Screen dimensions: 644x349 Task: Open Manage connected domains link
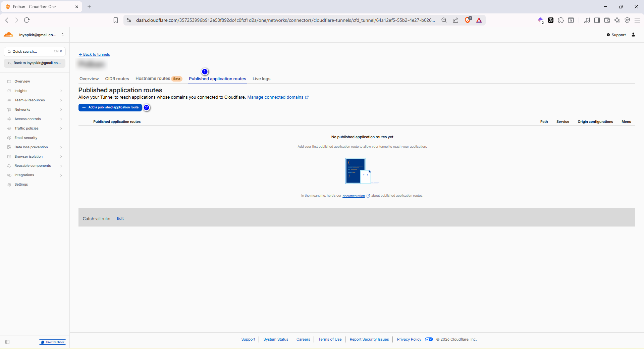pos(278,97)
